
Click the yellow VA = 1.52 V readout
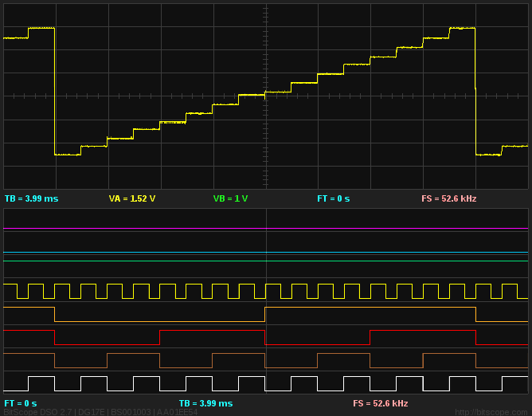pos(132,198)
